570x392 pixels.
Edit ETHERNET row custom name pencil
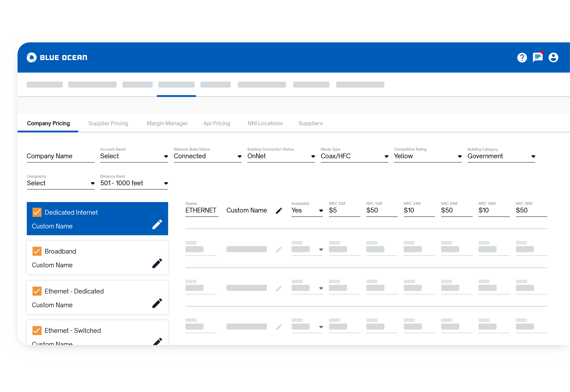pos(279,211)
